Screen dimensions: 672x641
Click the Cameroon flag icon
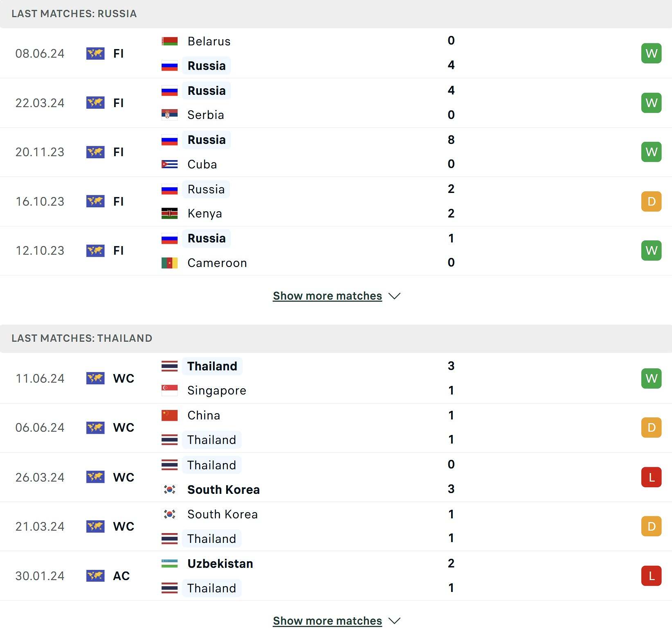point(169,263)
